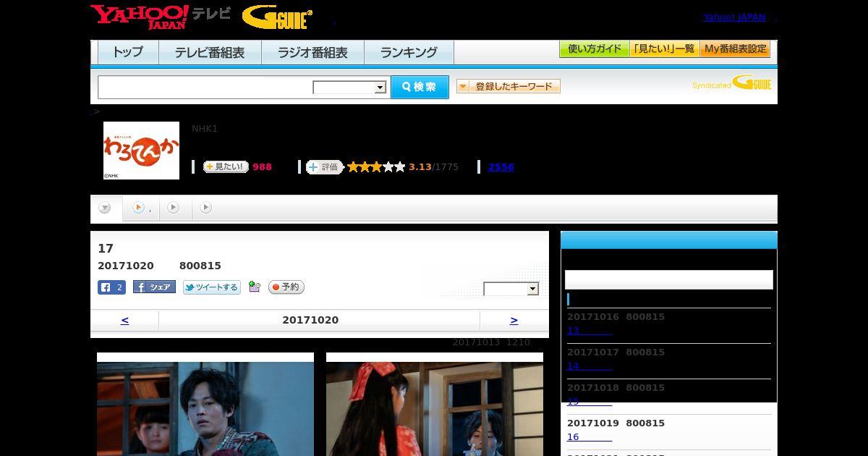Select the 20171020 date heading in navigation bar

click(310, 320)
